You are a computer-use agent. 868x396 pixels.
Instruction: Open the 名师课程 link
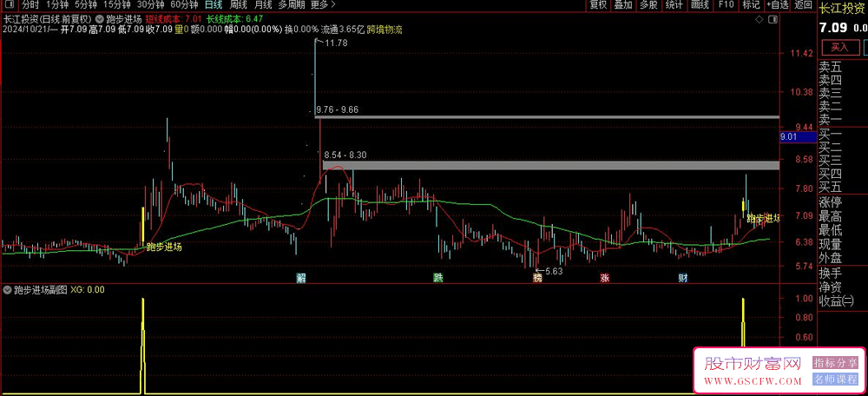pyautogui.click(x=835, y=379)
